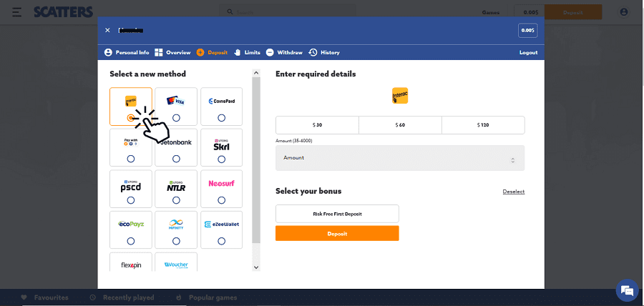
Task: Choose the 'Pay with' crypto logo
Action: click(x=131, y=142)
